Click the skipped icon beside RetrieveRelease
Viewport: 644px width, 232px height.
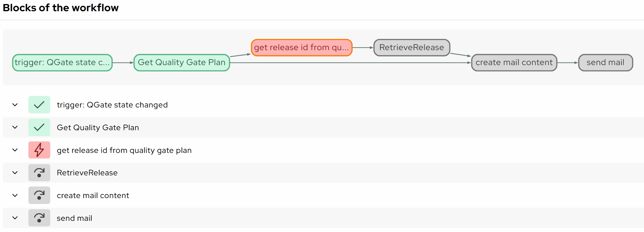(39, 173)
